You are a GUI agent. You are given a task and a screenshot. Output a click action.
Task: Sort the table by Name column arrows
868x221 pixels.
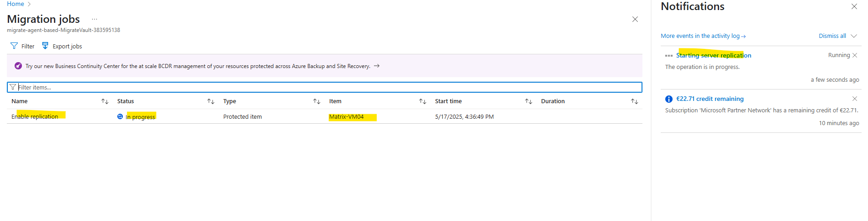[105, 101]
